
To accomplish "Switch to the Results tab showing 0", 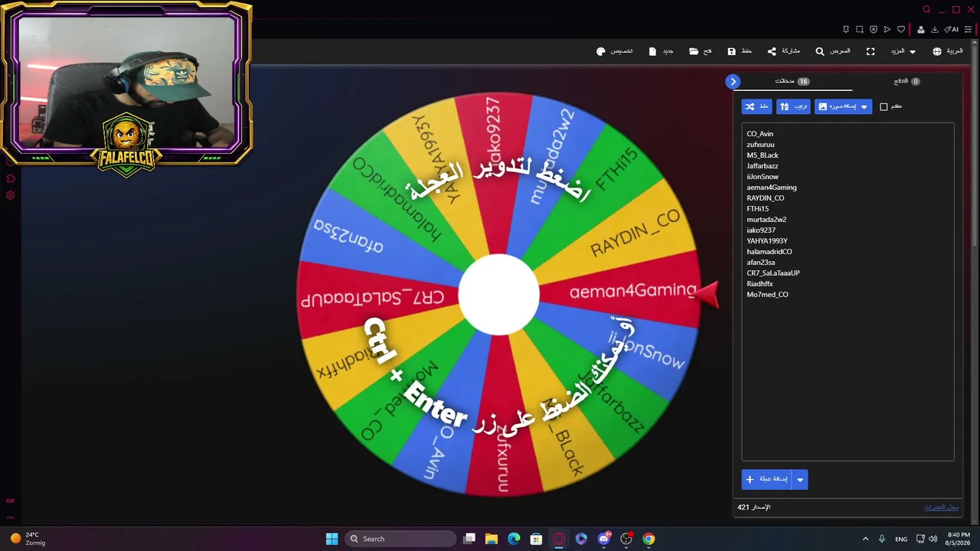I will [906, 81].
